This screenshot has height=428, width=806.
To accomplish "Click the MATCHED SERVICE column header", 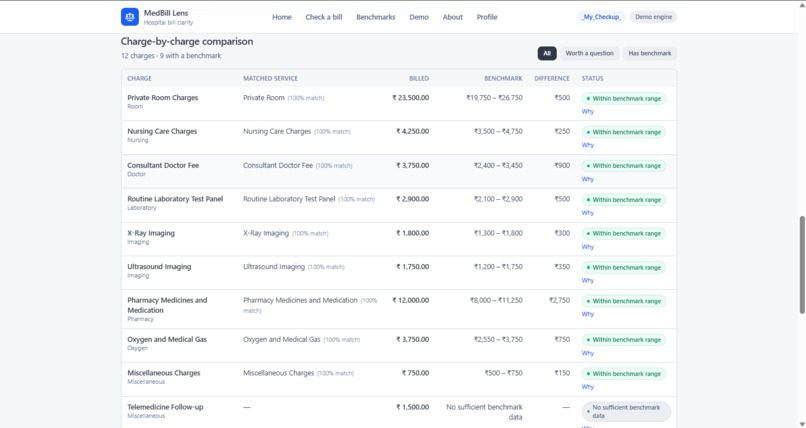I will click(x=270, y=79).
